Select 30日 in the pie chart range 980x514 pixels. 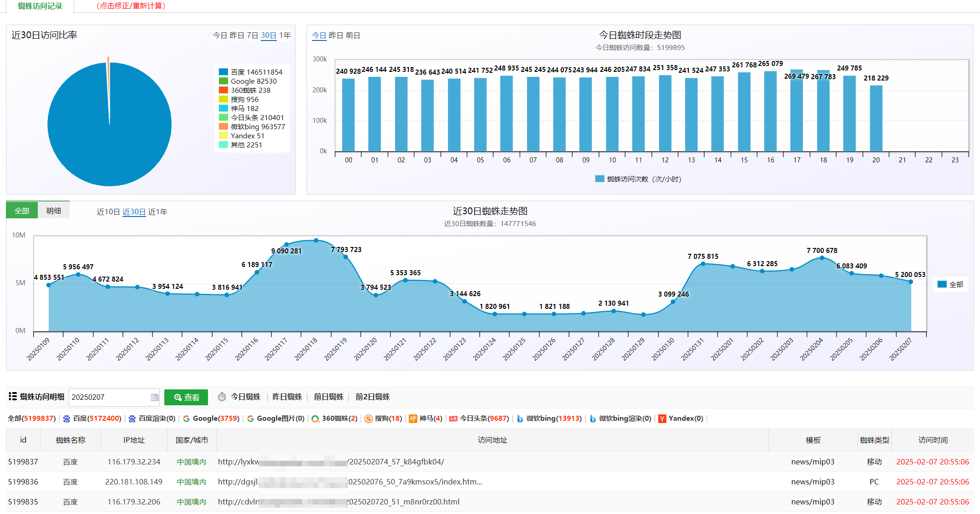point(269,35)
